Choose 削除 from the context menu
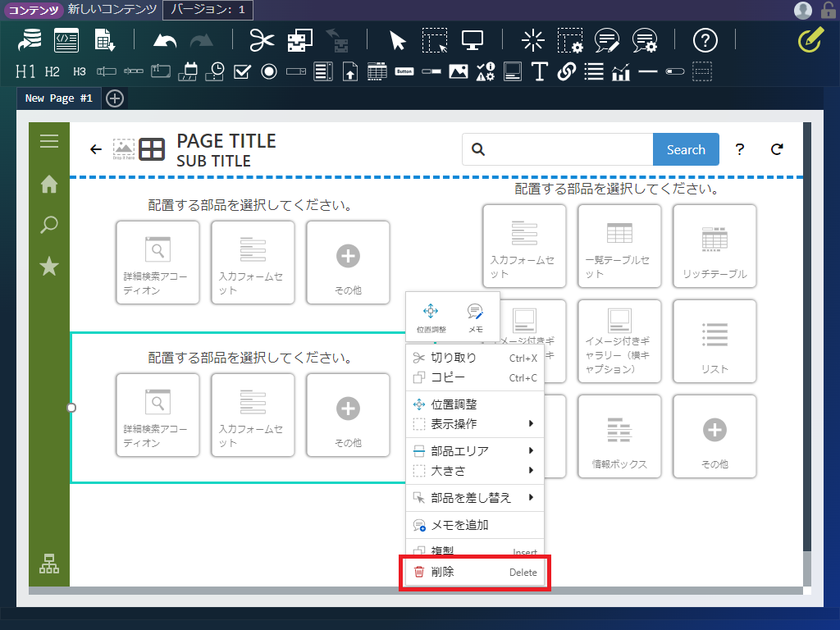The image size is (840, 630). click(x=475, y=572)
